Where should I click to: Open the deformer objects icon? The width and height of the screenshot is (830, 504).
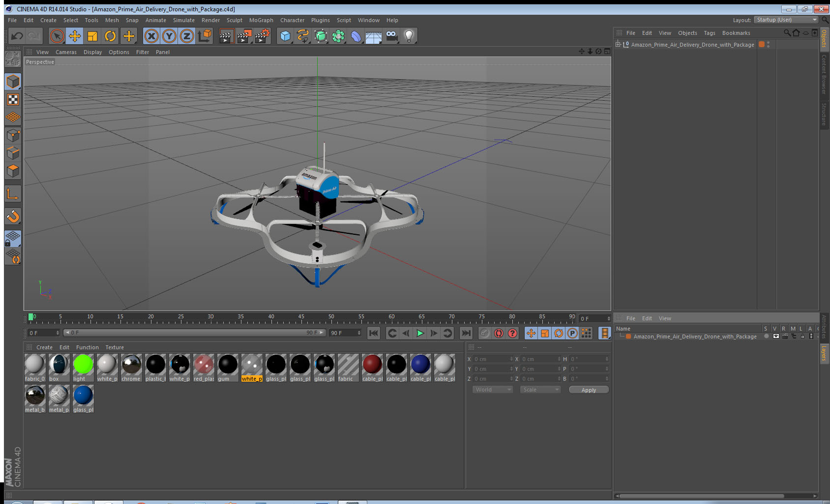point(356,36)
